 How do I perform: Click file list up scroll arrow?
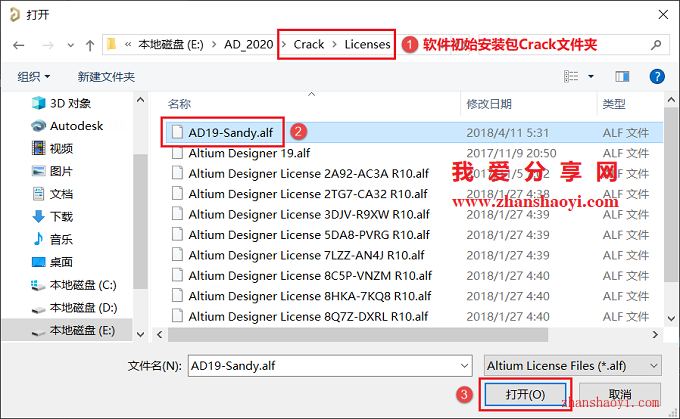(671, 100)
